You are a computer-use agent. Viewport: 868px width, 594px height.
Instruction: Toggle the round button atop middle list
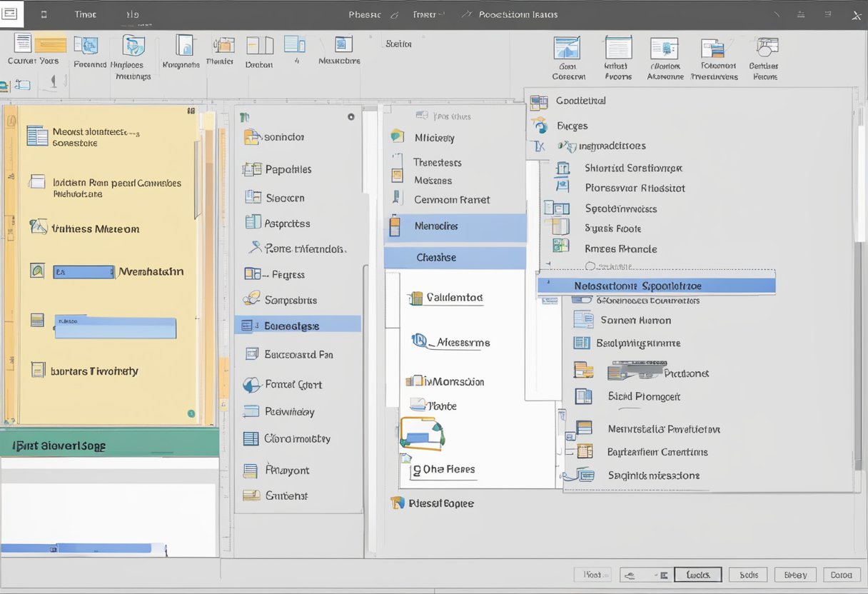[x=350, y=117]
